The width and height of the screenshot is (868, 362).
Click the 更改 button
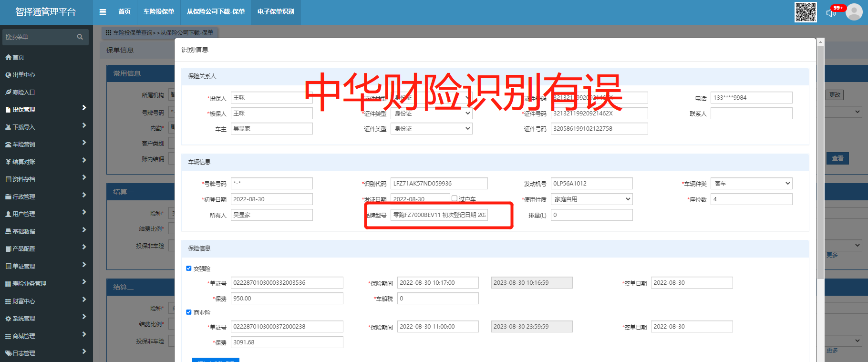[835, 95]
